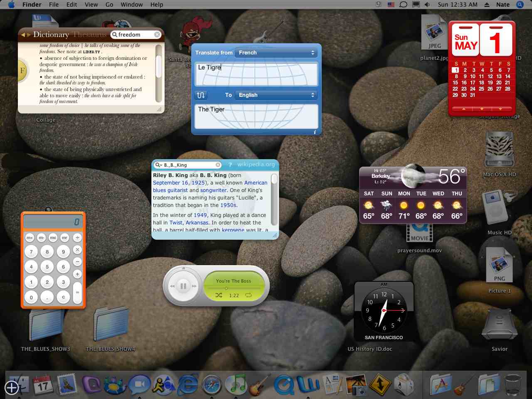Toggle repeat mode in the iTunes widget
This screenshot has width=532, height=399.
pos(249,296)
